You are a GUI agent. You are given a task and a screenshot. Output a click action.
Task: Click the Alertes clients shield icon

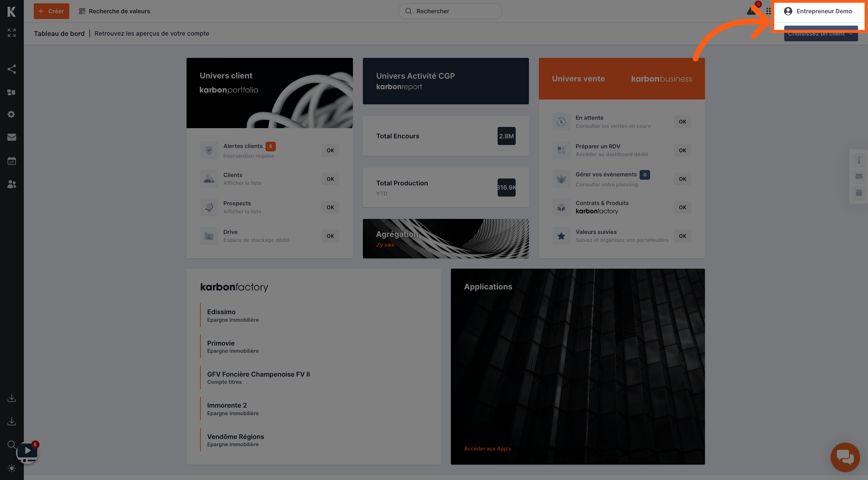pyautogui.click(x=209, y=150)
